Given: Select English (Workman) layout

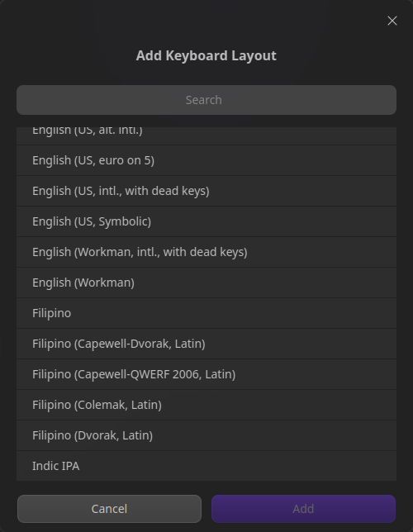Looking at the screenshot, I should pos(206,283).
